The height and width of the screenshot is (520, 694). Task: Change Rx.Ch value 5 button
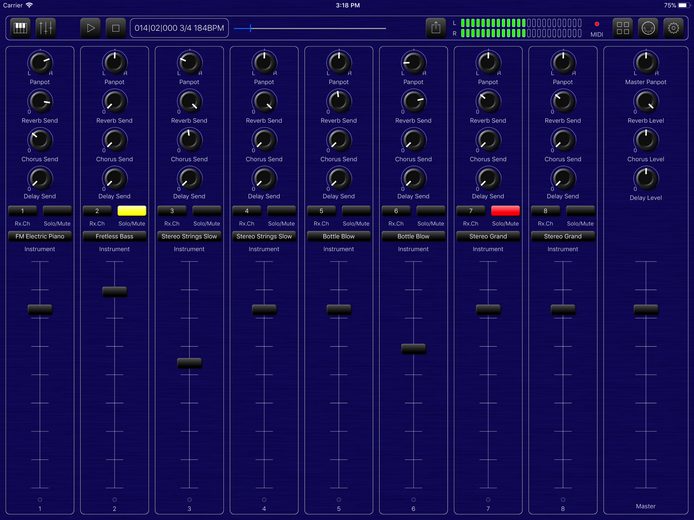point(322,211)
